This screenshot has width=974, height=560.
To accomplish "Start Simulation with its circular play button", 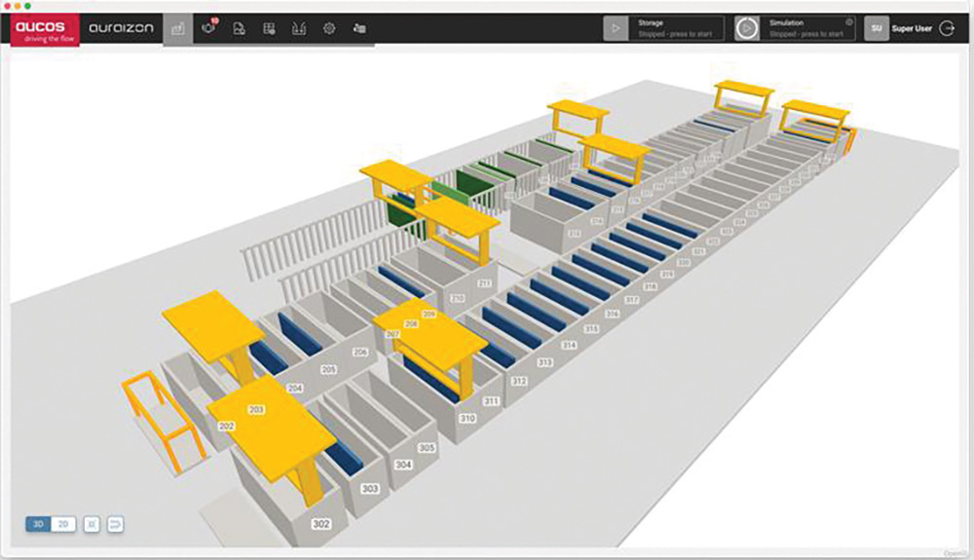I will coord(747,28).
